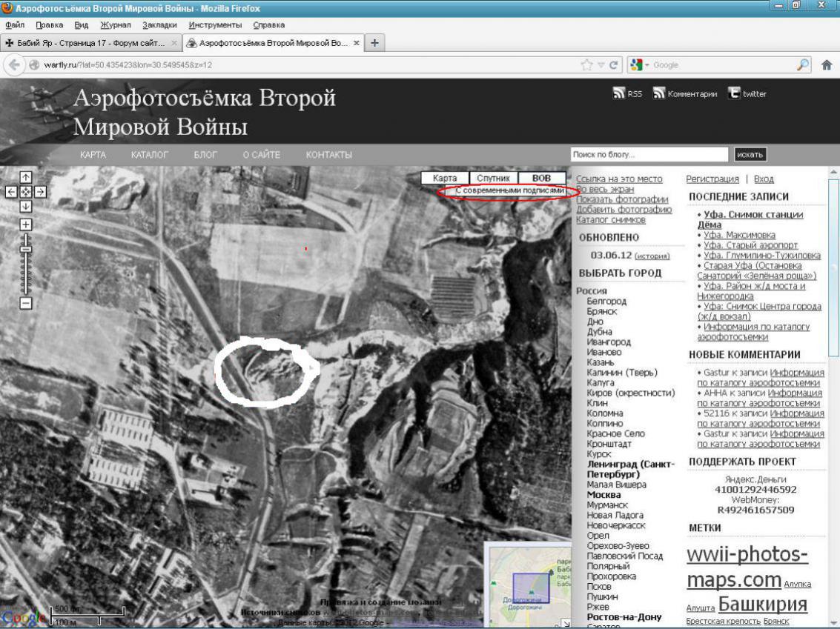Switch map view to Спутник
Image resolution: width=840 pixels, height=629 pixels.
493,179
